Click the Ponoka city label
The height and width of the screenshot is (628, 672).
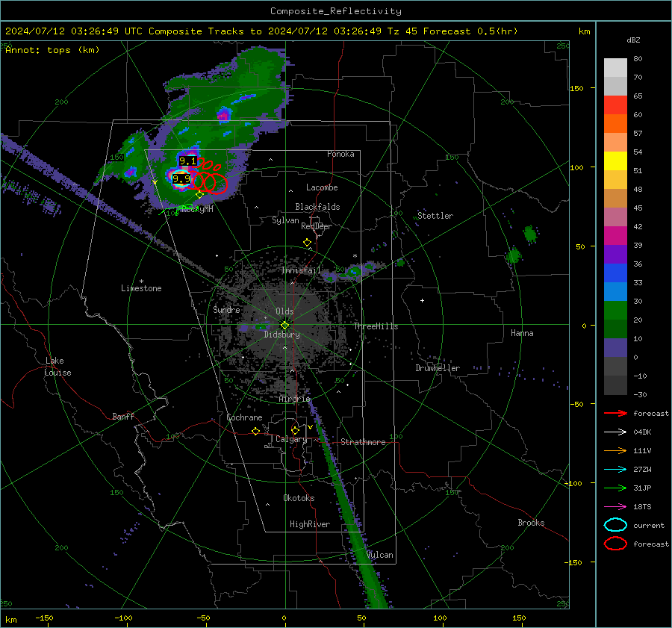pyautogui.click(x=340, y=154)
